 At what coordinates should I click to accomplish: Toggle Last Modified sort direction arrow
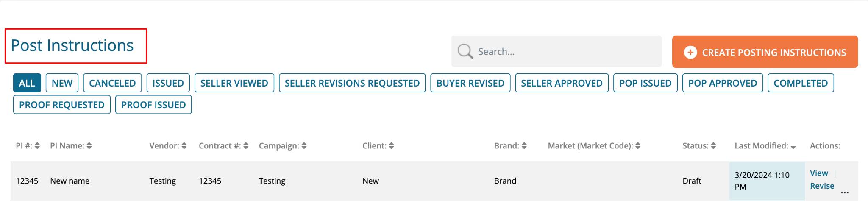coord(793,147)
